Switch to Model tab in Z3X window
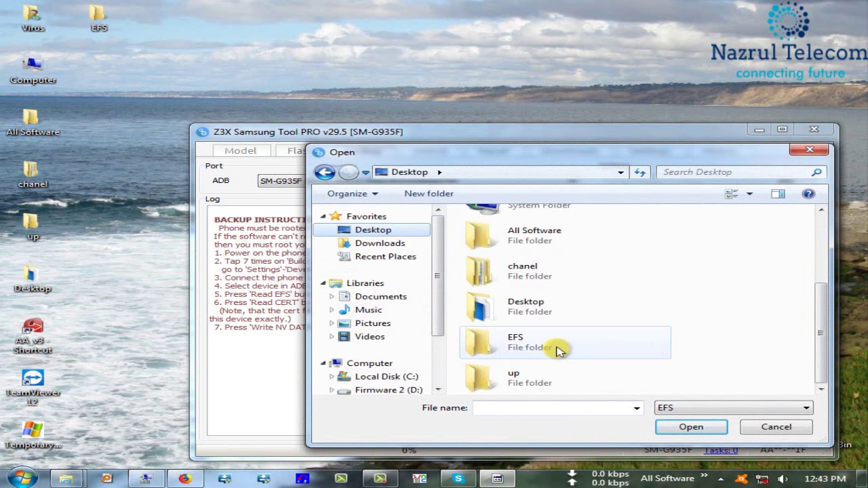This screenshot has height=488, width=868. tap(241, 150)
